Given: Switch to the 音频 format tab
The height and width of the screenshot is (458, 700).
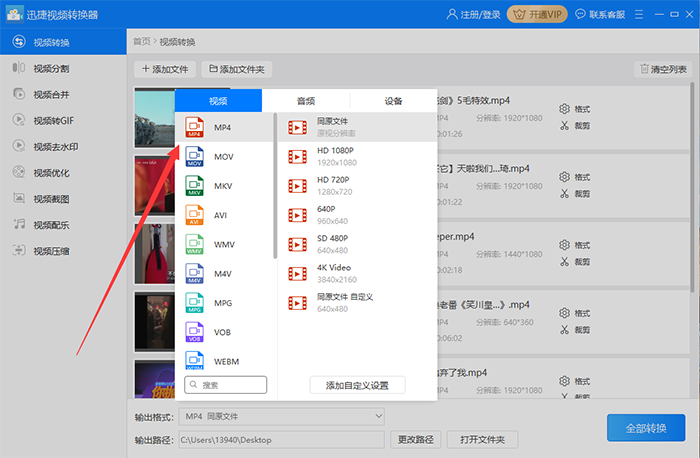Looking at the screenshot, I should click(306, 101).
